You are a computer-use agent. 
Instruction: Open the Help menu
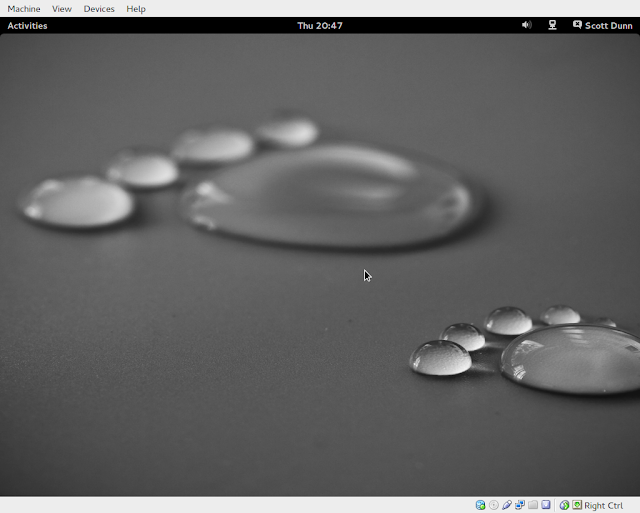(136, 9)
